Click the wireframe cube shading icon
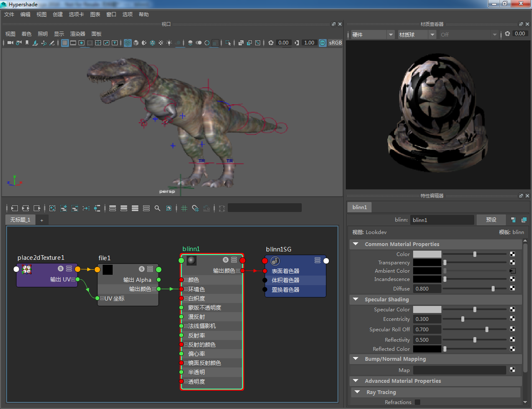Image resolution: width=532 pixels, height=409 pixels. 128,43
